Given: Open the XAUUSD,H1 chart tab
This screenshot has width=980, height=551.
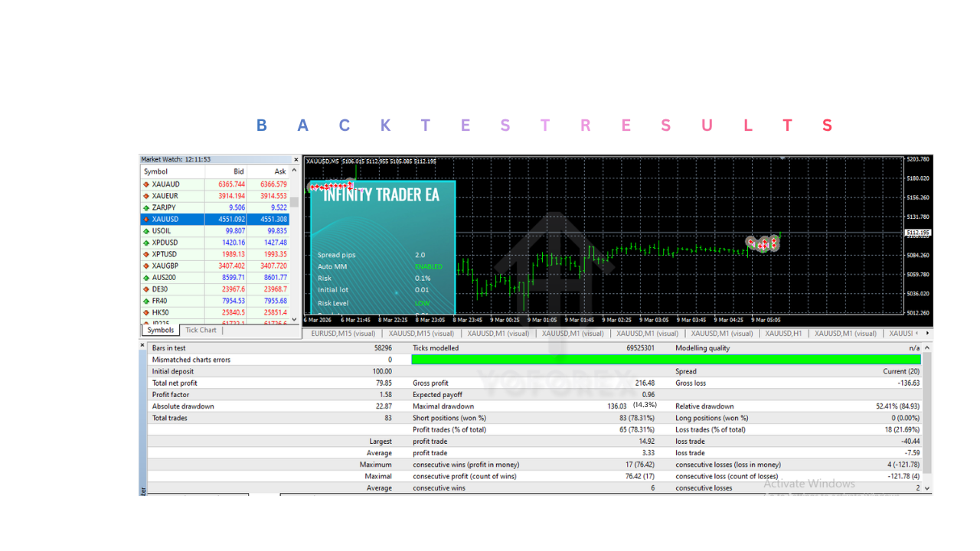Looking at the screenshot, I should [783, 334].
